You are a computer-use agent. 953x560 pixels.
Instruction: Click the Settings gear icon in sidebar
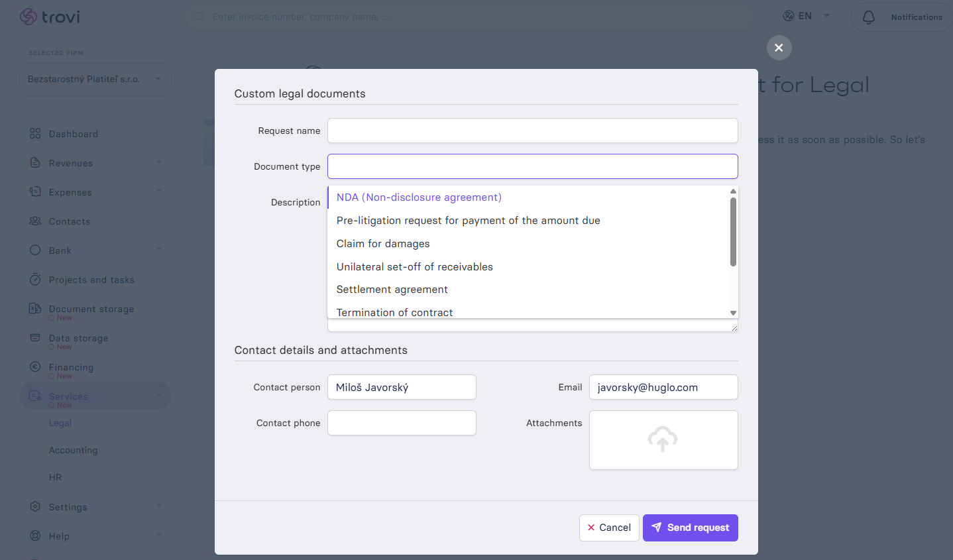tap(35, 506)
